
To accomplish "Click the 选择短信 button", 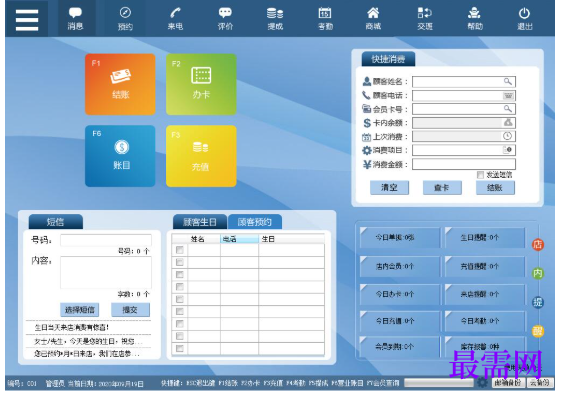I will coord(79,309).
